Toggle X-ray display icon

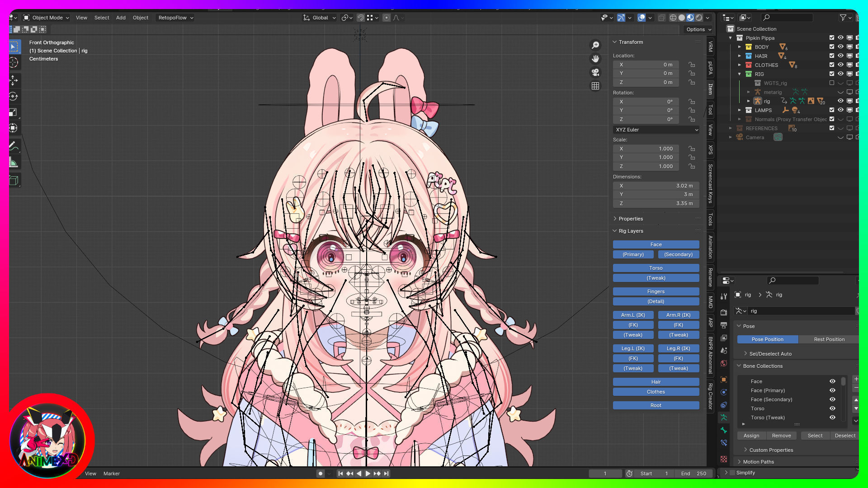[x=661, y=18]
